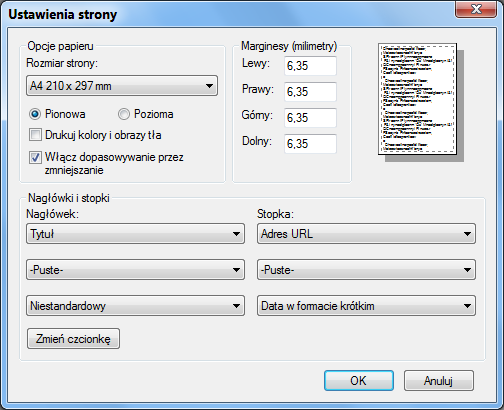The image size is (504, 410).
Task: Open the Nagłówek dropdown set to Tytuł
Action: pos(135,234)
